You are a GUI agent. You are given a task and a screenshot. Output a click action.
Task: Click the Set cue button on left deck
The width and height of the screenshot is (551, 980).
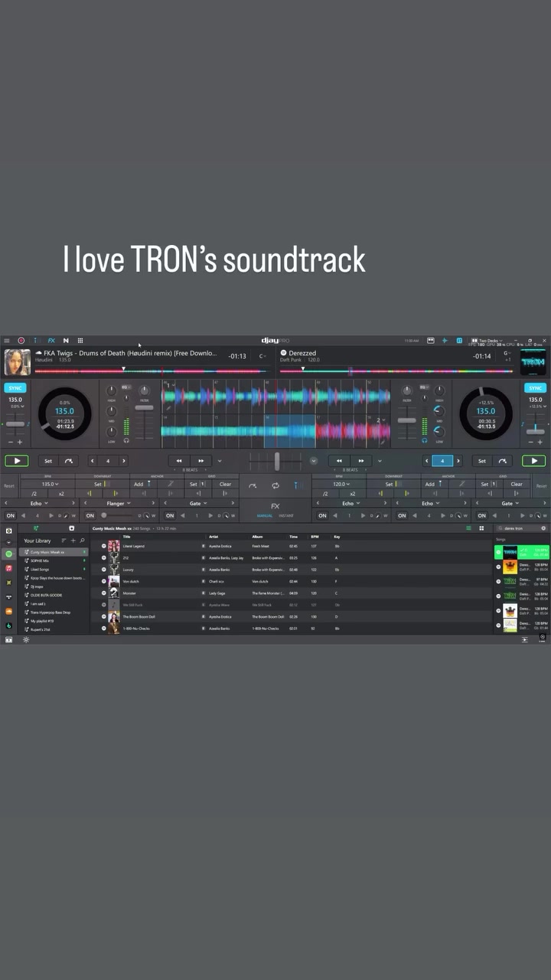tap(48, 461)
